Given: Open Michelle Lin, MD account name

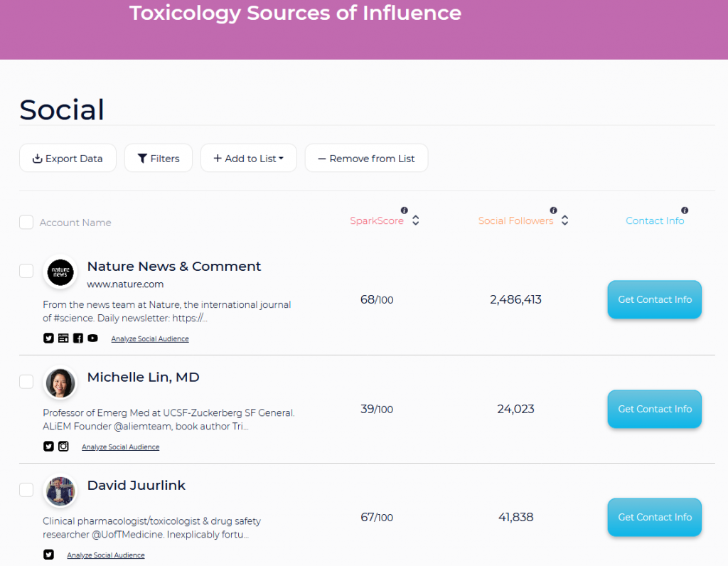Looking at the screenshot, I should click(144, 377).
